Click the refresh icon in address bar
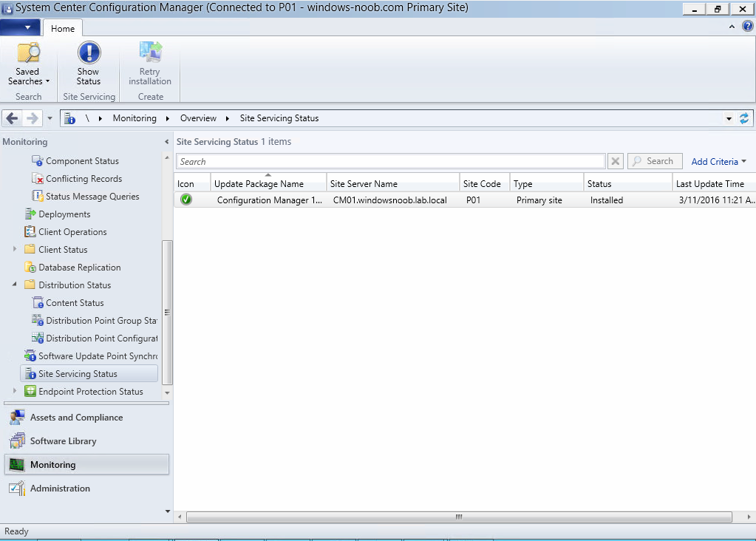 point(744,118)
